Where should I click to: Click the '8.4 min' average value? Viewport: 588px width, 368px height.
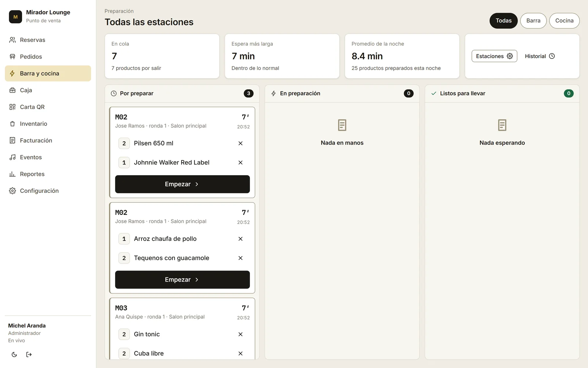367,56
